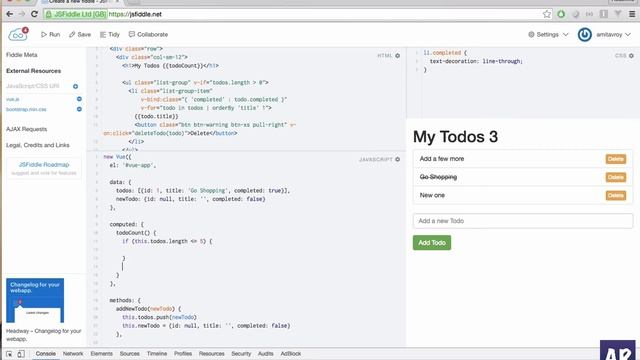This screenshot has width=640, height=360.
Task: Bookmark page with star icon
Action: click(x=547, y=14)
